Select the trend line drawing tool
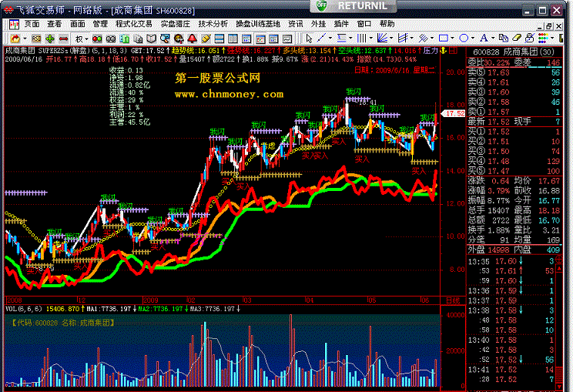This screenshot has height=392, width=573. (322, 38)
